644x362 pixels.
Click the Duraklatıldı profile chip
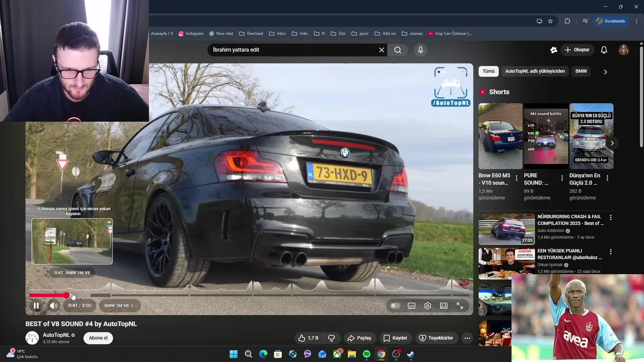610,21
